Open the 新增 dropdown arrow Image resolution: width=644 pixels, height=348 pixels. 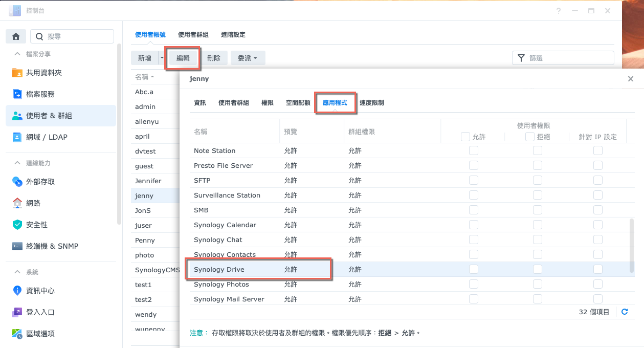[162, 58]
